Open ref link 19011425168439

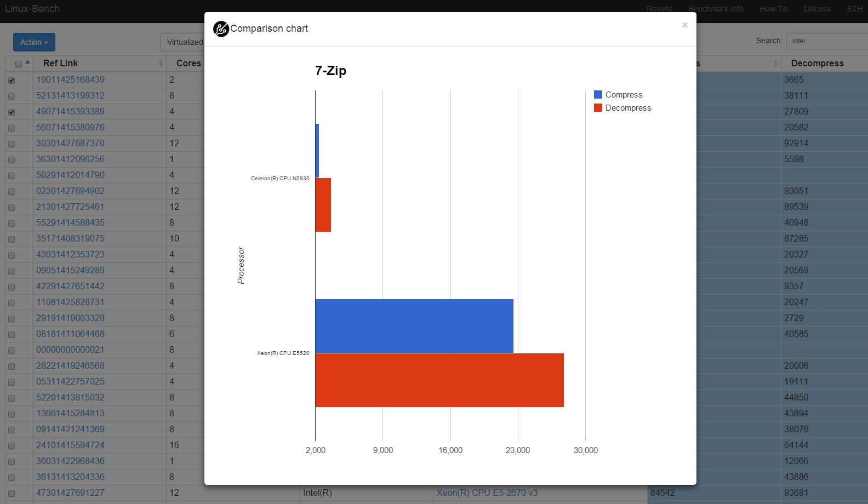point(70,80)
